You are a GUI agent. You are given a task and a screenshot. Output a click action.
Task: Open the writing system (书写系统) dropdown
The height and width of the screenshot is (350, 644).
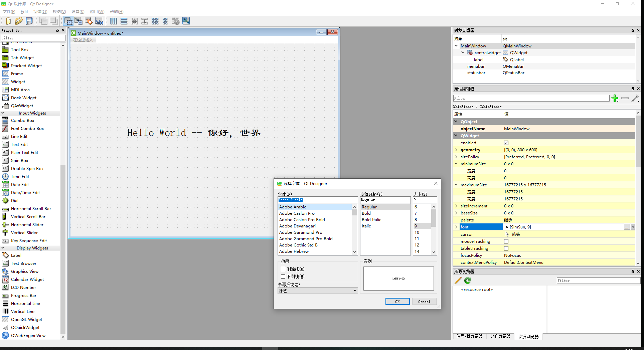pos(317,291)
